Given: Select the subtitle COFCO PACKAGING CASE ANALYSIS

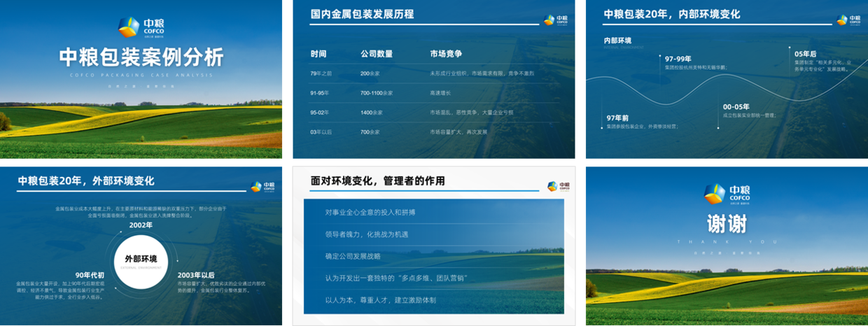Looking at the screenshot, I should pyautogui.click(x=141, y=74).
